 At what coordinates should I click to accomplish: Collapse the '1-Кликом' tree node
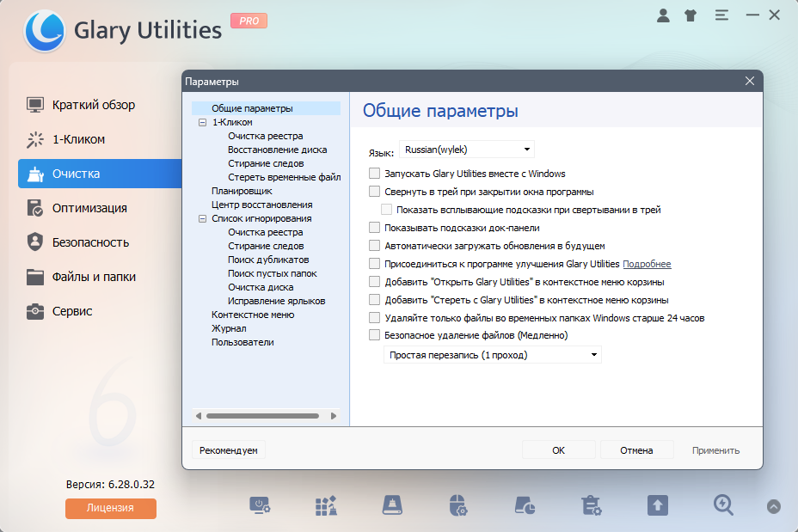(202, 123)
